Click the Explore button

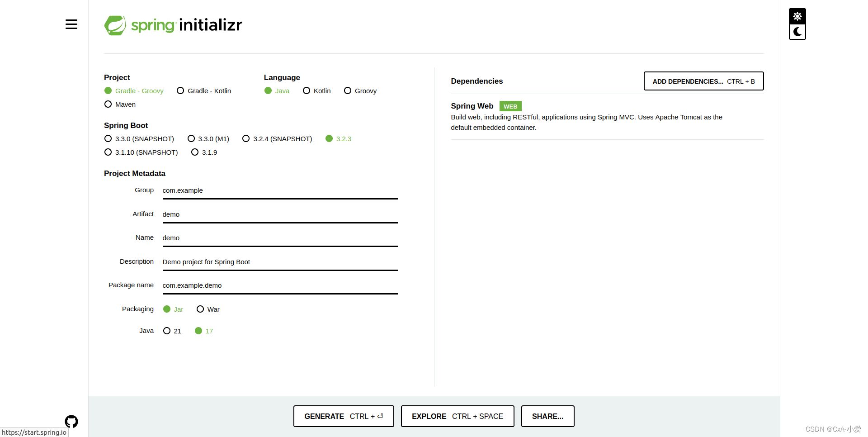(458, 416)
